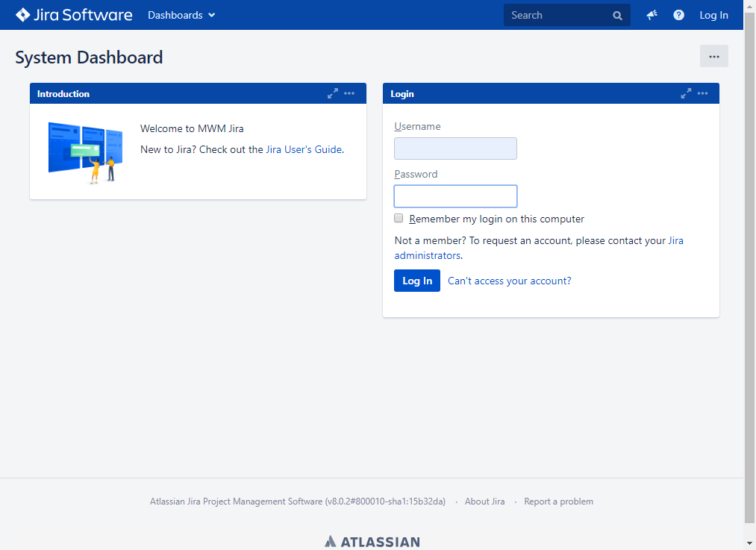Image resolution: width=756 pixels, height=550 pixels.
Task: Open the Introduction gadget options menu
Action: (x=349, y=93)
